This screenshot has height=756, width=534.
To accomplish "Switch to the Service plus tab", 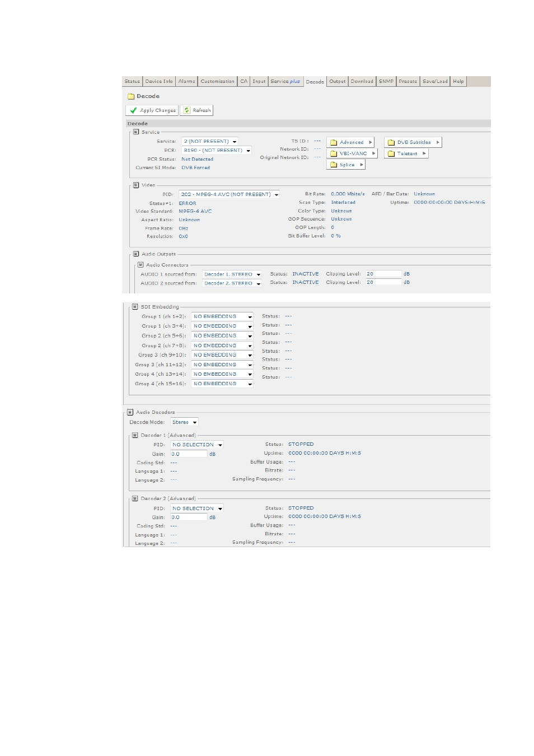I will [x=285, y=81].
